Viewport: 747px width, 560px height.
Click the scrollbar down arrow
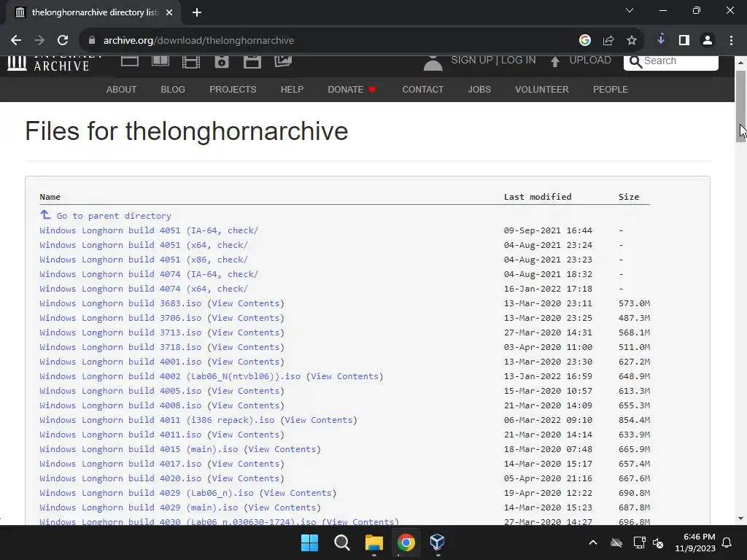click(740, 518)
